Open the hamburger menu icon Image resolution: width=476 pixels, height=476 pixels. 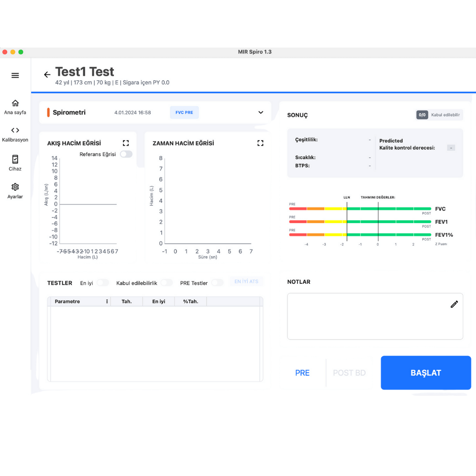coord(15,75)
